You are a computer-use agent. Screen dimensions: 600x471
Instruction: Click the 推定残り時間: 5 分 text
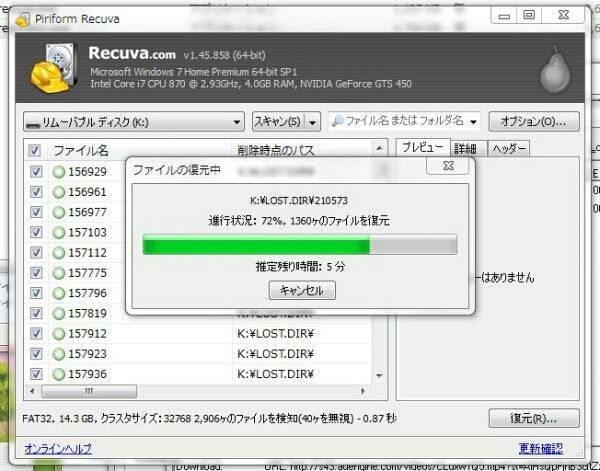(x=300, y=267)
